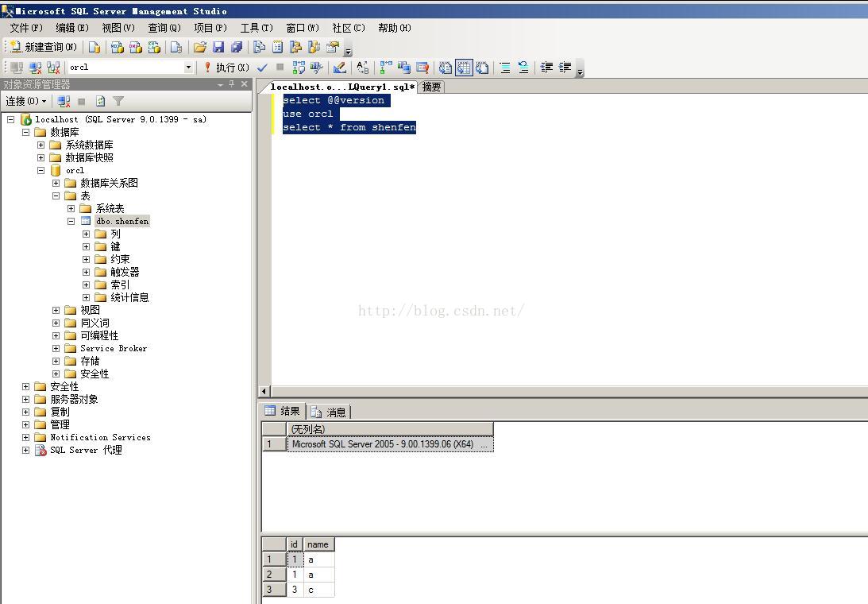868x604 pixels.
Task: Click the Analysis Services MDX Query icon
Action: point(117,47)
